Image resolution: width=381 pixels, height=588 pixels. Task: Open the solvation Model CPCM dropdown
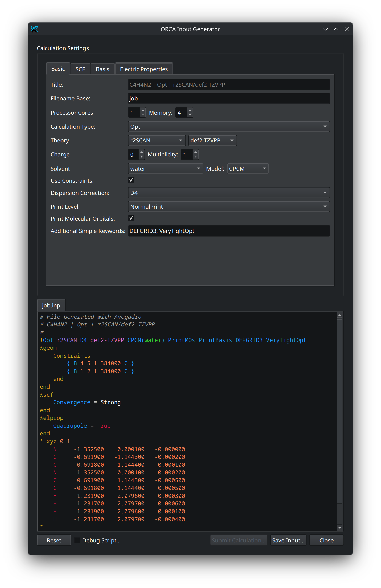click(x=248, y=169)
